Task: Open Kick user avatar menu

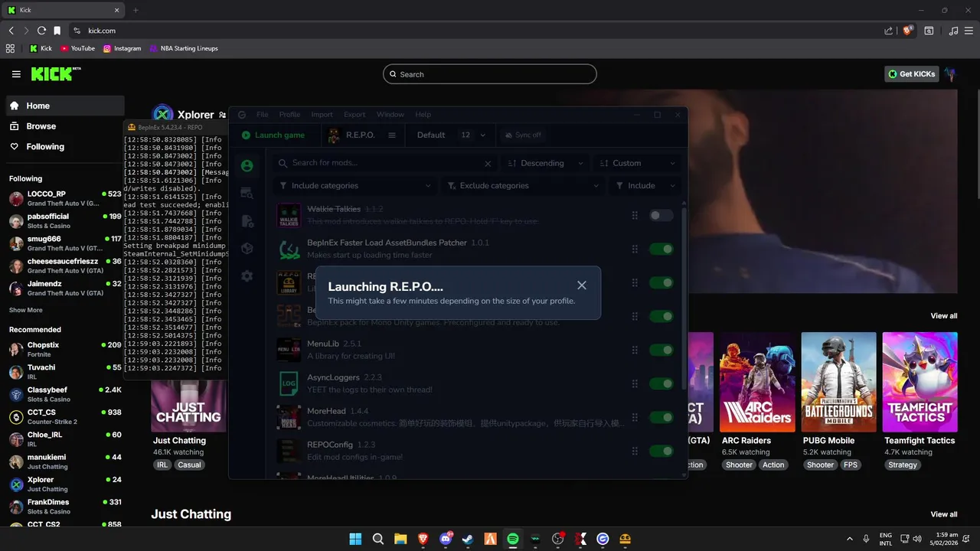Action: pos(950,74)
